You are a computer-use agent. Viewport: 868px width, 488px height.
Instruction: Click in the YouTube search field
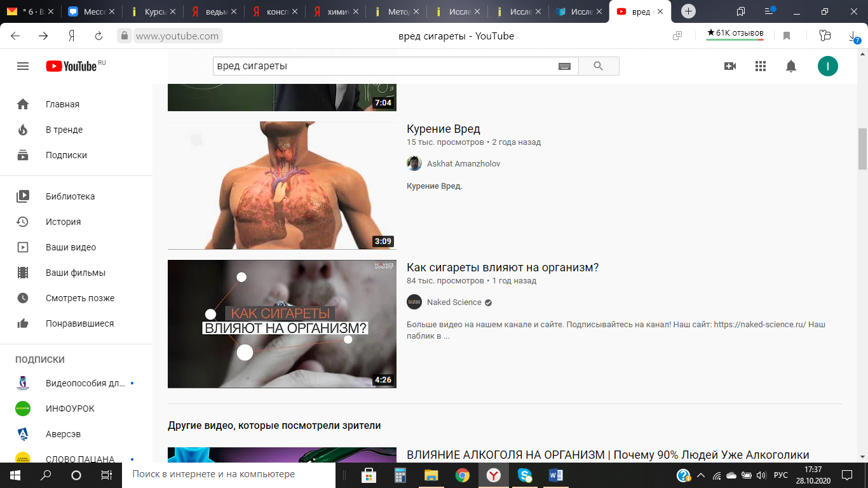[381, 66]
